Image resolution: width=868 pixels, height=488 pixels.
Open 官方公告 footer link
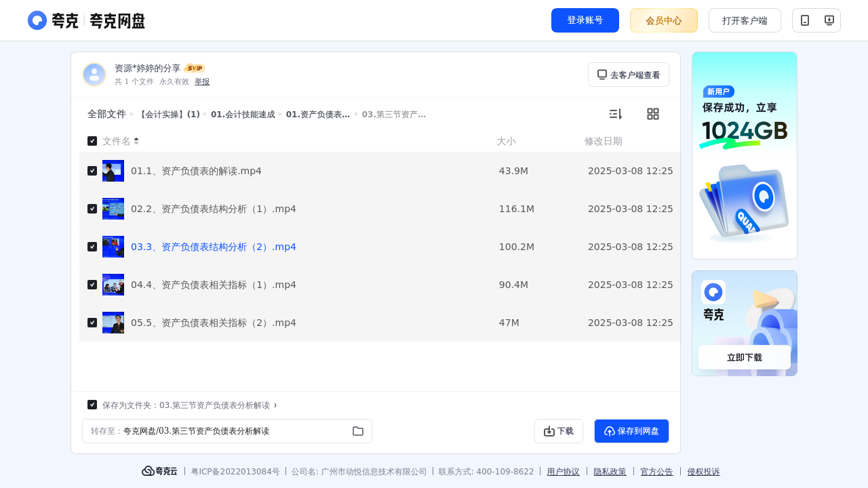click(657, 472)
